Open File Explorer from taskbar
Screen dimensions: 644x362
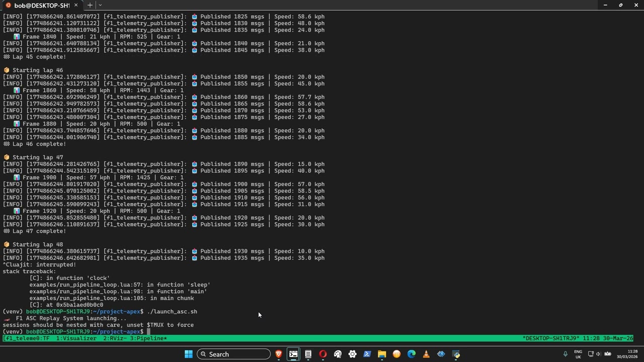click(382, 354)
